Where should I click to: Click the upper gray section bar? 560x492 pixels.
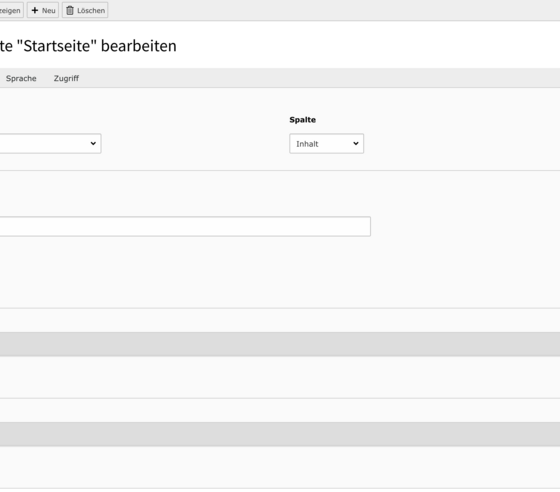click(x=280, y=344)
